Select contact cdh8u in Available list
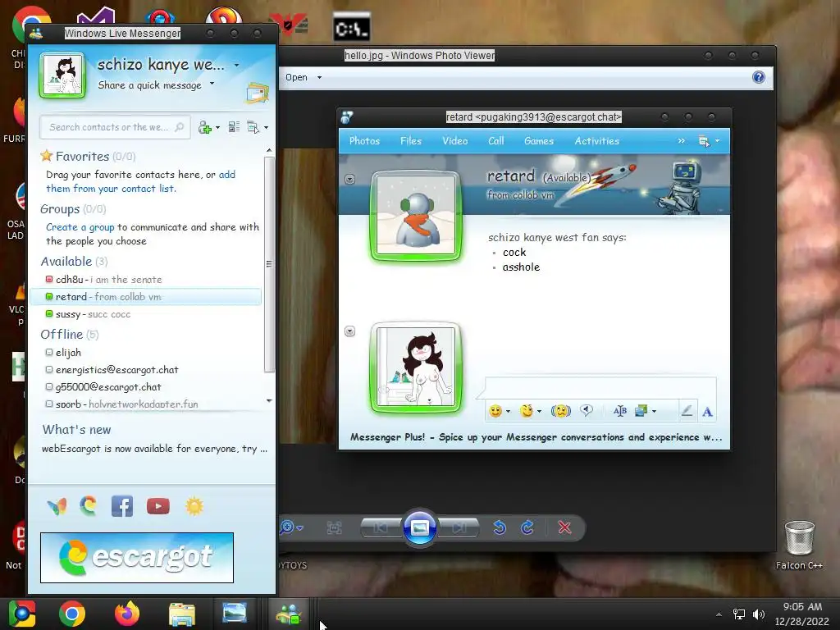This screenshot has width=840, height=630. (x=145, y=280)
